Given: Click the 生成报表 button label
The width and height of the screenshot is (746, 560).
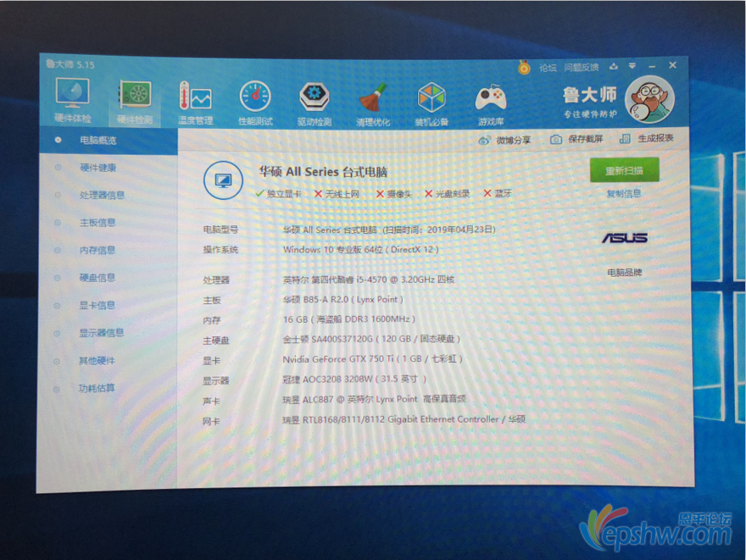Looking at the screenshot, I should pos(655,138).
